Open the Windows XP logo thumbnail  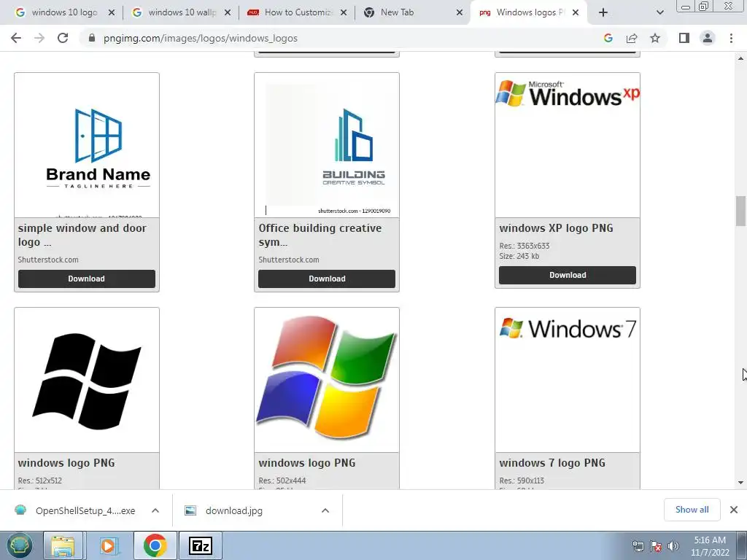coord(568,145)
